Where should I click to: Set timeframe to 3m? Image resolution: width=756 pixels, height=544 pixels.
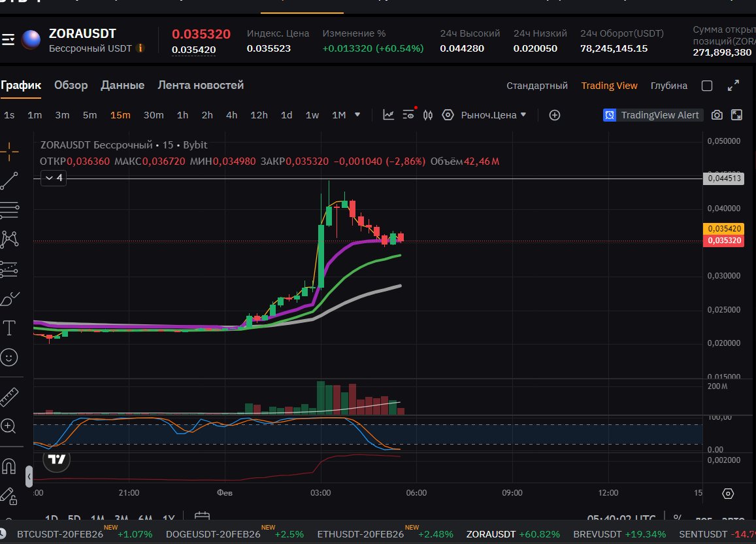click(x=62, y=115)
